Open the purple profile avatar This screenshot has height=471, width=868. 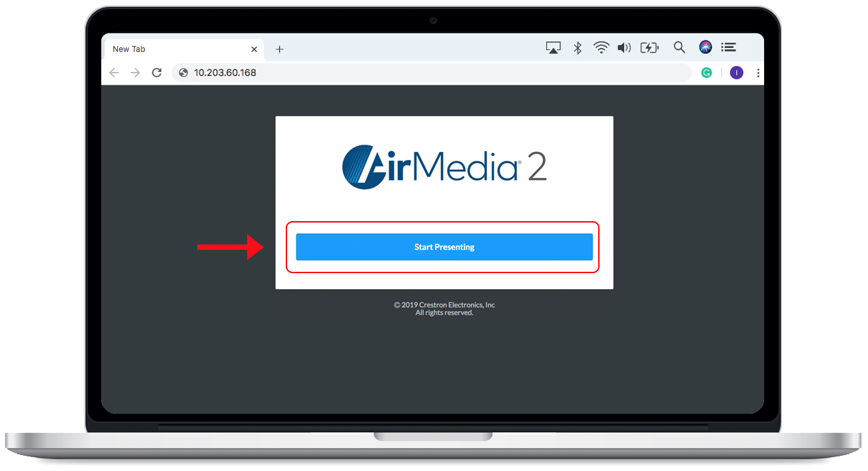coord(736,73)
